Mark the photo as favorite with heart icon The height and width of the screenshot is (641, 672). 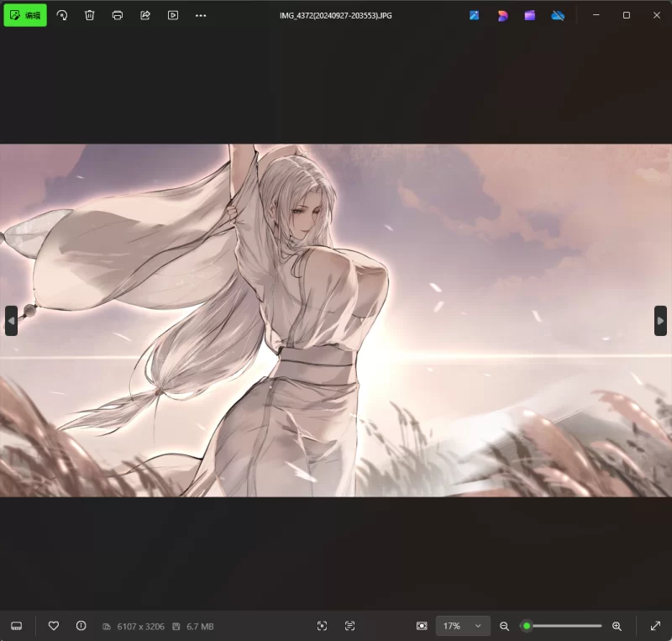(x=54, y=626)
